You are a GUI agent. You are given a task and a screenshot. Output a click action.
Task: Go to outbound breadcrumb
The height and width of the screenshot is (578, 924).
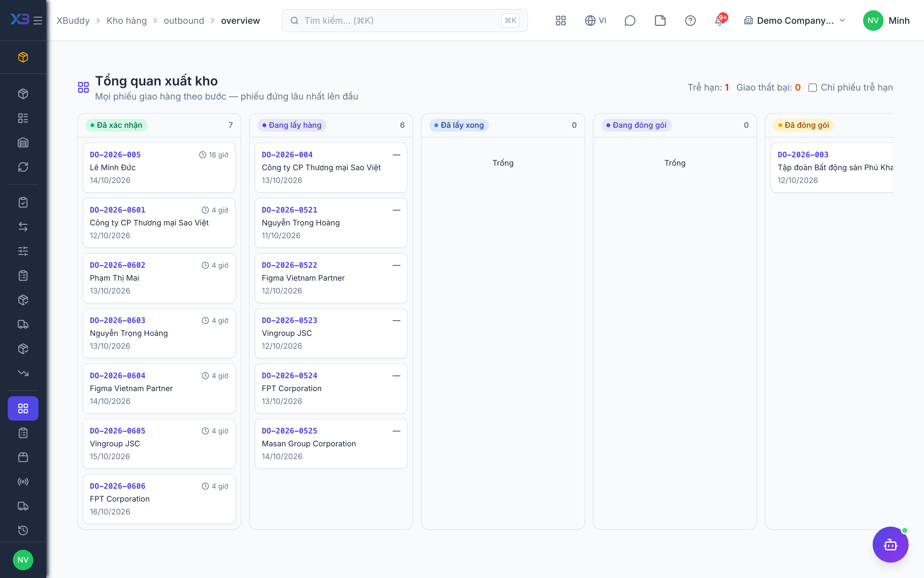(x=184, y=21)
